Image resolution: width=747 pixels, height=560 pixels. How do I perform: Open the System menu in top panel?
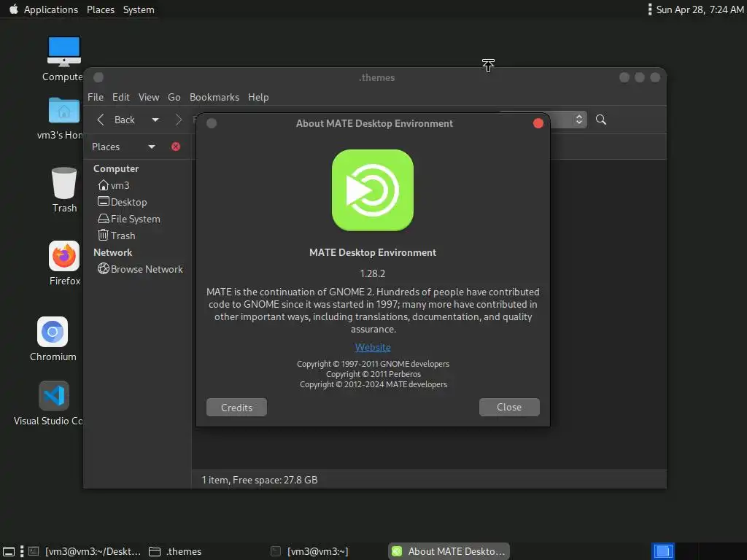pyautogui.click(x=139, y=9)
